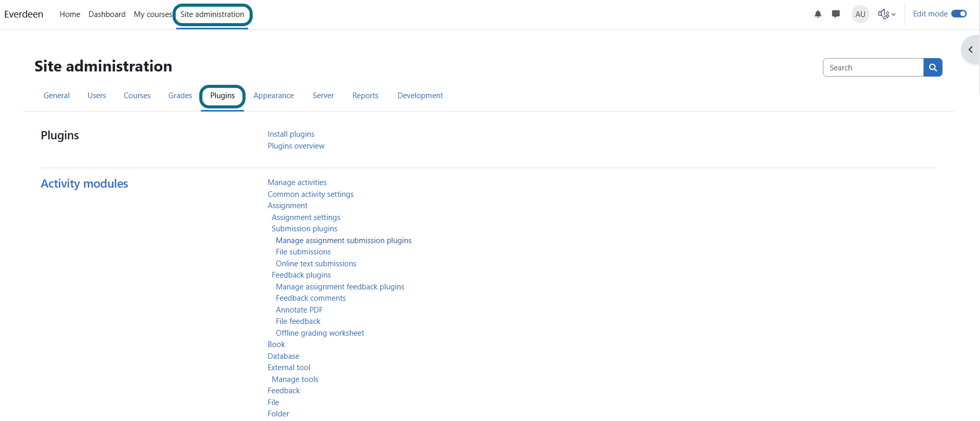Click the search magnifier button
Viewport: 980px width, 421px height.
click(933, 67)
